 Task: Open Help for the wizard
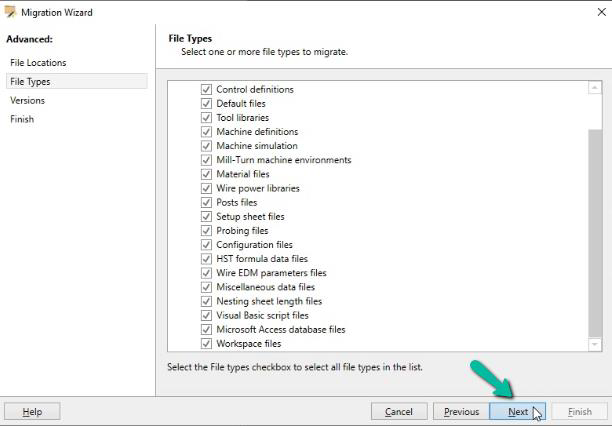tap(32, 412)
